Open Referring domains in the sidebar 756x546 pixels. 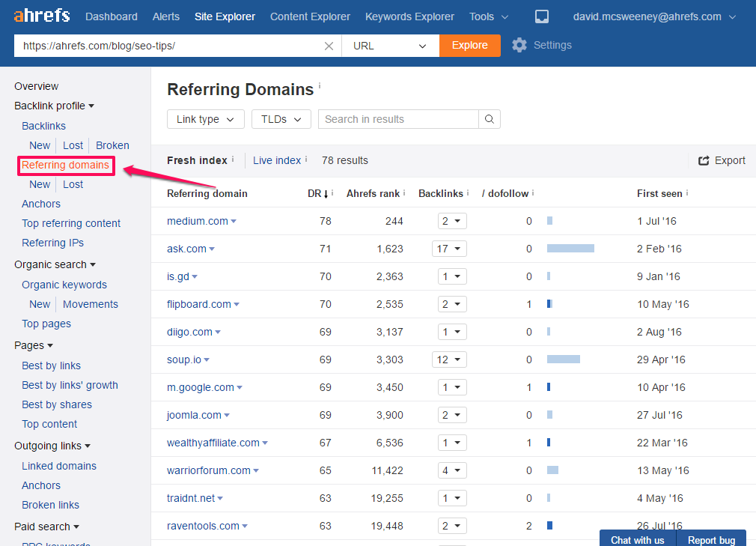66,166
